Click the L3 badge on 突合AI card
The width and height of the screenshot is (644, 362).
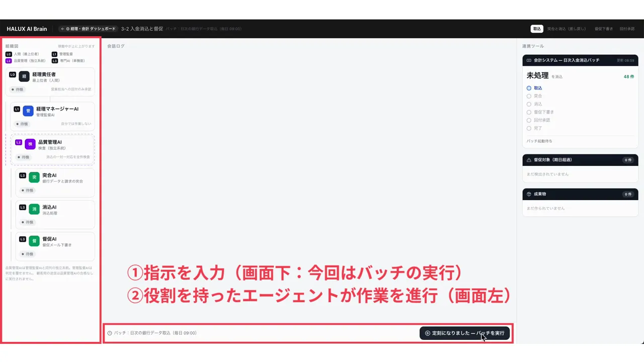[23, 175]
